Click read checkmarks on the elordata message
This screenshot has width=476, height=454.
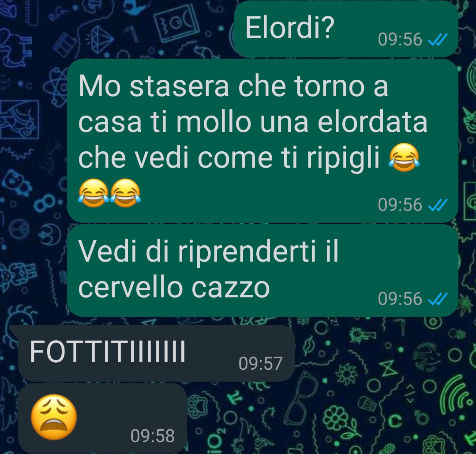pos(438,205)
